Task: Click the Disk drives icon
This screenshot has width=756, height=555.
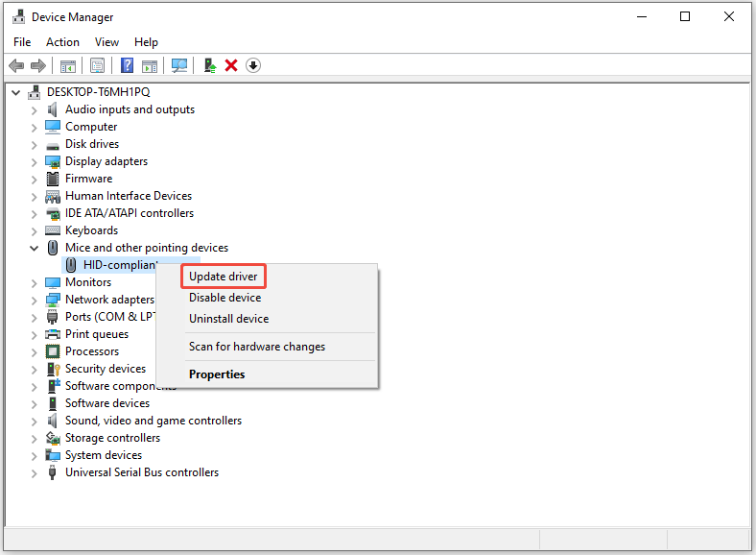Action: 53,145
